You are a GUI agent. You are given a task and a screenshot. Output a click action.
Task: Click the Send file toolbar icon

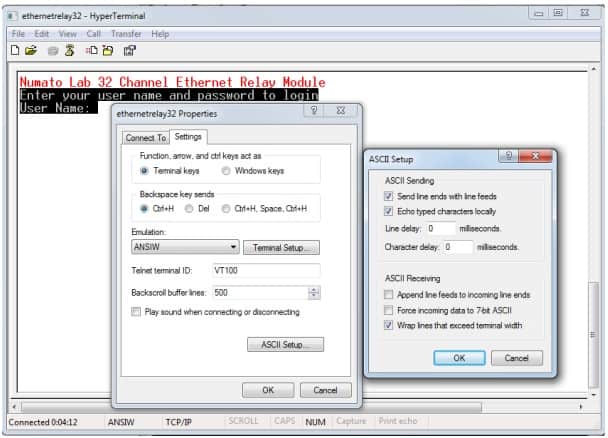click(91, 49)
